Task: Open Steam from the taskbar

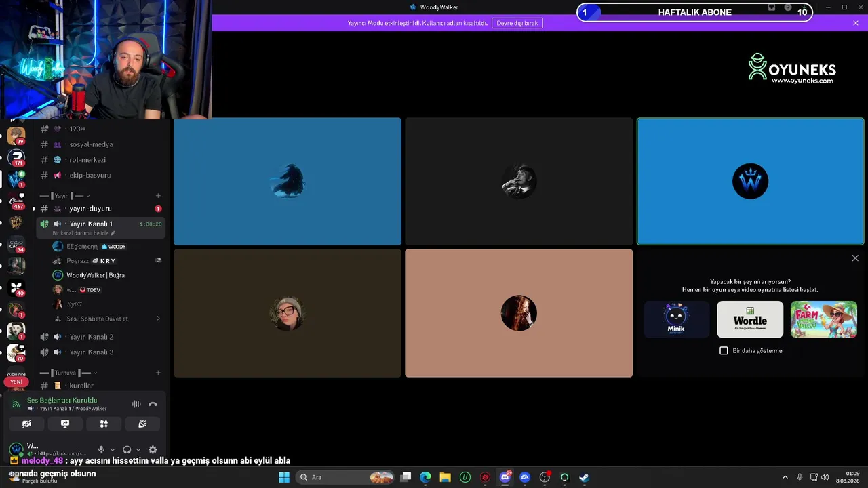Action: (584, 477)
